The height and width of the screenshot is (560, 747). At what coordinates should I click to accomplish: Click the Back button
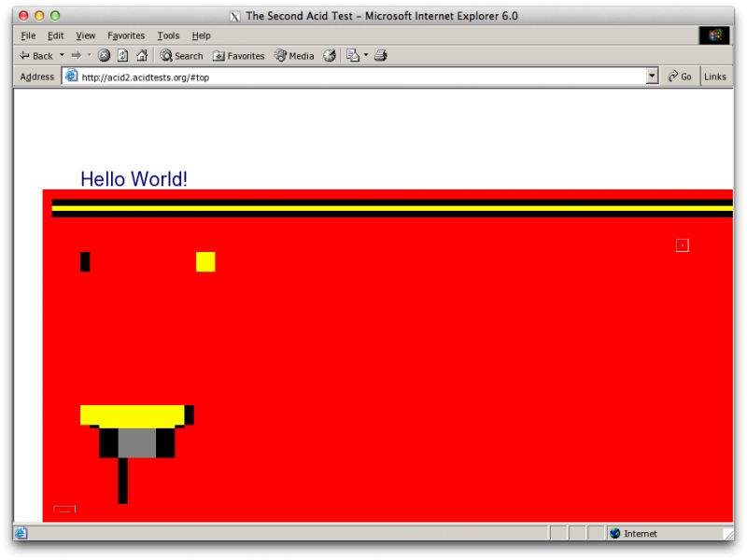pyautogui.click(x=36, y=56)
